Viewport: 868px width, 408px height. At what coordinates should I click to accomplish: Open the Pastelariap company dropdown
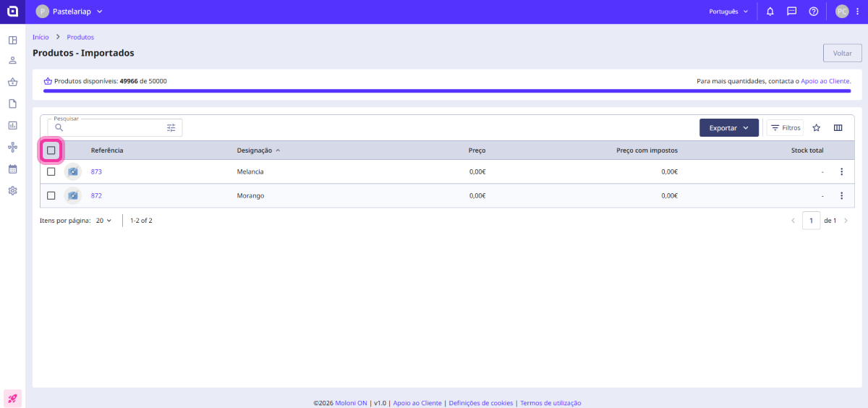tap(69, 12)
